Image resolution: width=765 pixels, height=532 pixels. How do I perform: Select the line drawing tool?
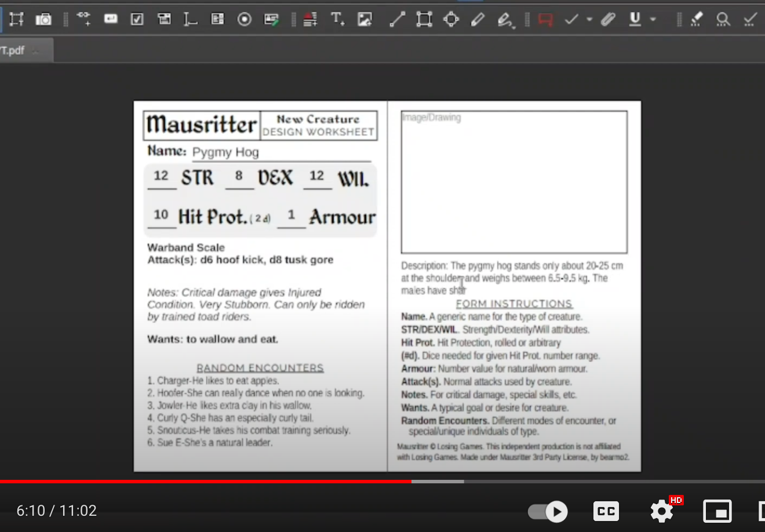(x=397, y=19)
